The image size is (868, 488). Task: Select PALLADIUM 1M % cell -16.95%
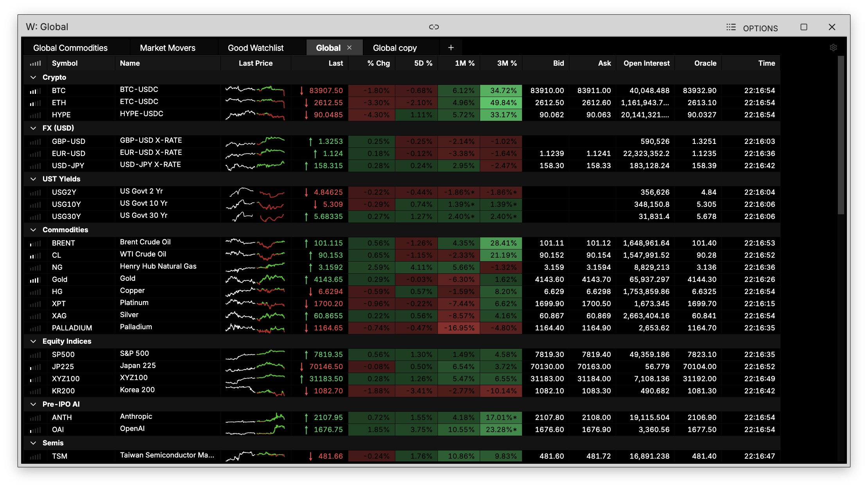tap(459, 328)
